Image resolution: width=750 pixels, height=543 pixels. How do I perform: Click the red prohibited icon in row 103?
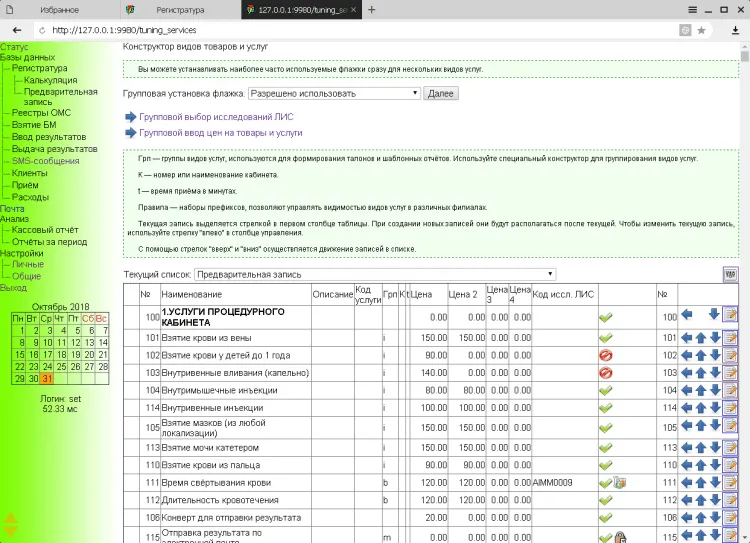pyautogui.click(x=606, y=373)
